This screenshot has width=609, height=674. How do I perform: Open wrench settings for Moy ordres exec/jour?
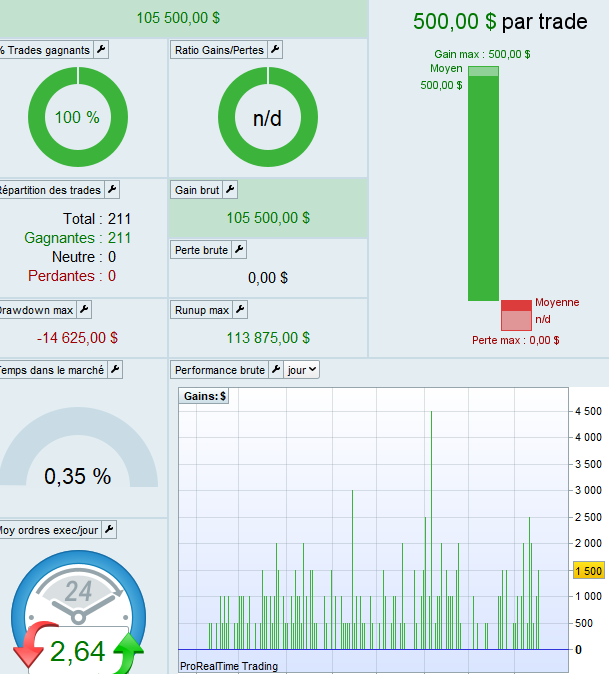pos(109,530)
